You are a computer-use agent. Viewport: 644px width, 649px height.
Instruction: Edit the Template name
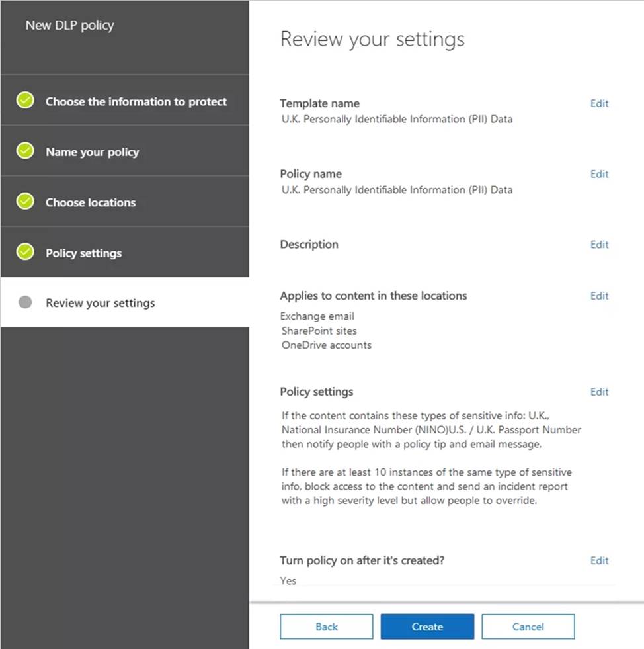click(x=599, y=103)
